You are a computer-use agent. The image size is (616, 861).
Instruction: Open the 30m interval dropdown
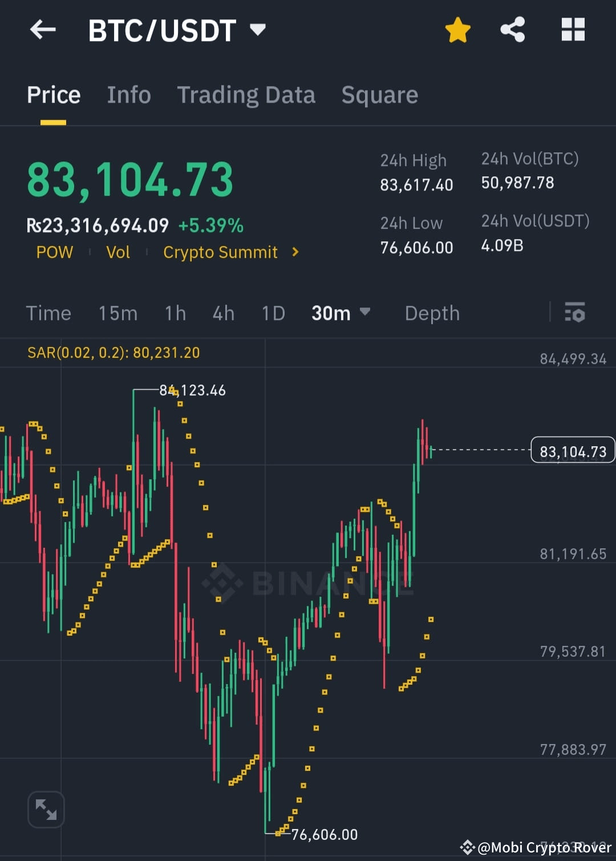click(x=341, y=313)
